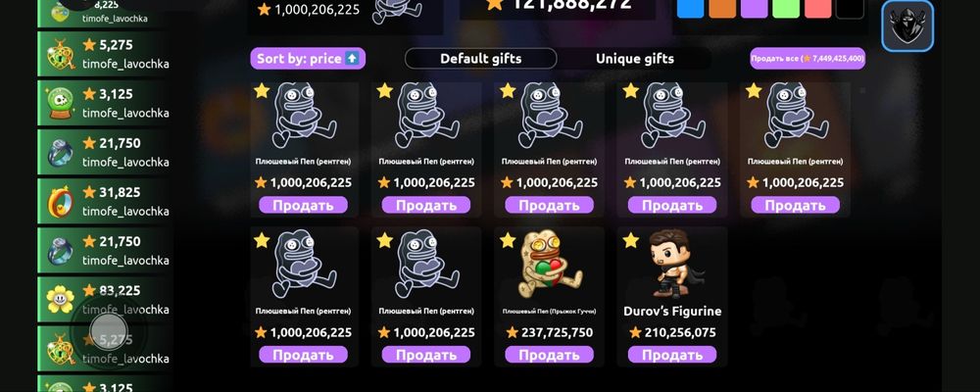Select the gold Plush Pepe gift image
980x392 pixels.
coord(550,265)
